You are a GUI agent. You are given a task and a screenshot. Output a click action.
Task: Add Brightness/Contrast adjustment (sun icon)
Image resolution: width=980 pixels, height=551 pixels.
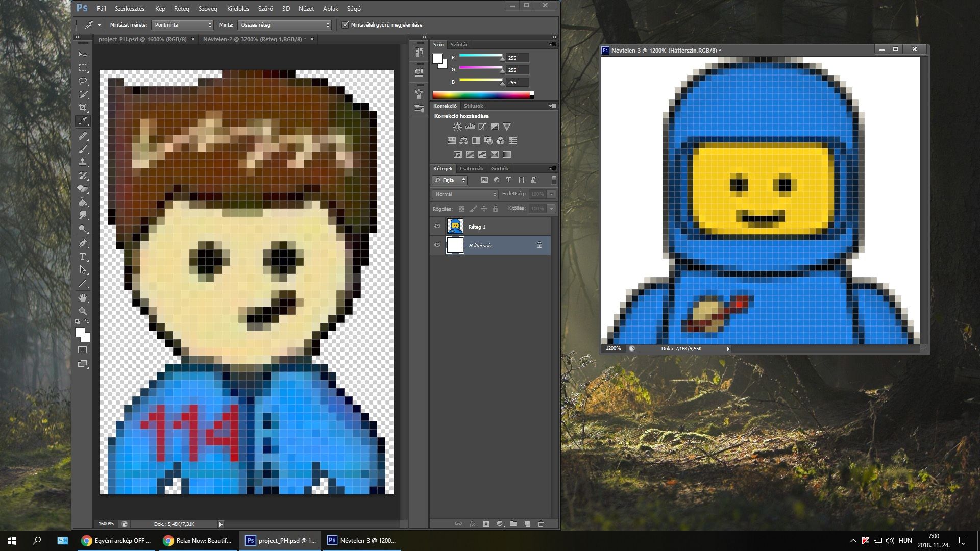pos(457,127)
